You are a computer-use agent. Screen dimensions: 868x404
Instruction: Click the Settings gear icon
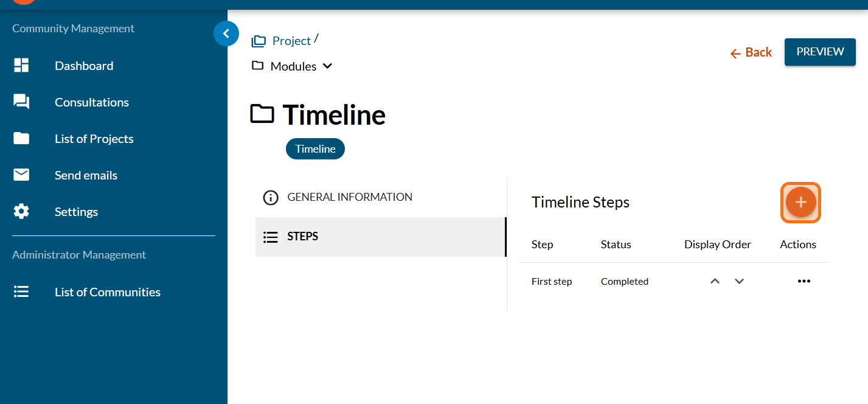tap(21, 212)
